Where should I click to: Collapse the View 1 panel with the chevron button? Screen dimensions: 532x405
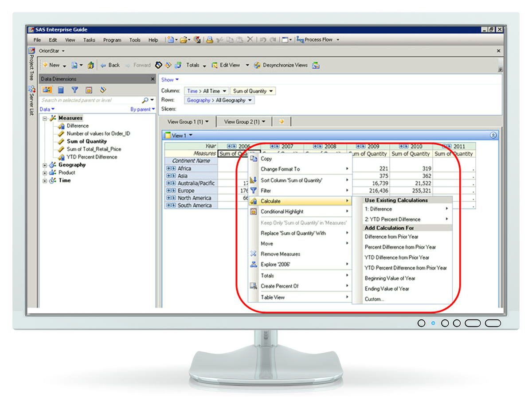click(493, 136)
